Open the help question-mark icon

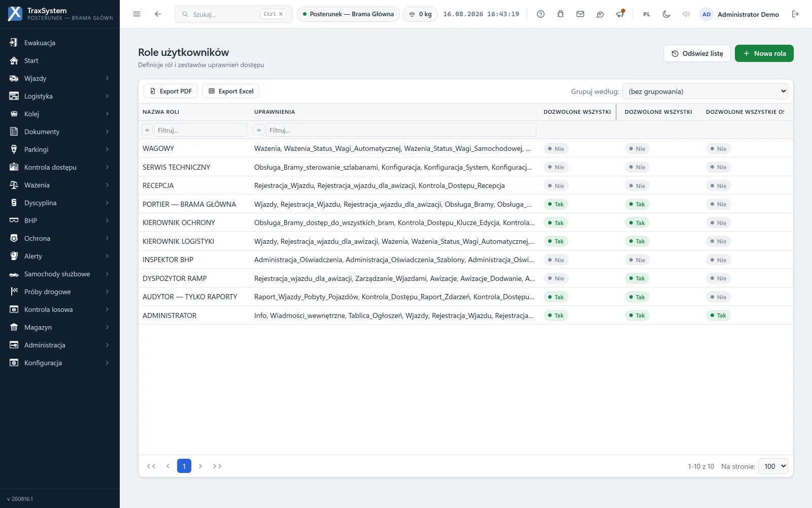coord(540,14)
